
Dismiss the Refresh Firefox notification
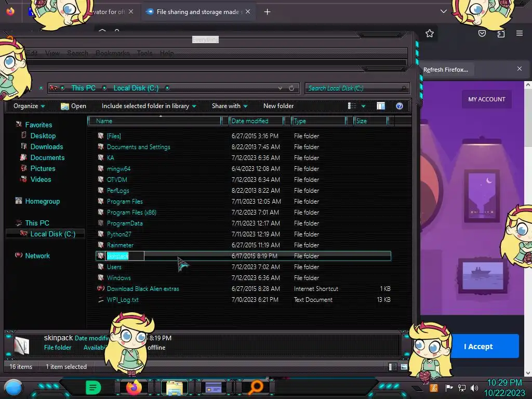pos(519,69)
